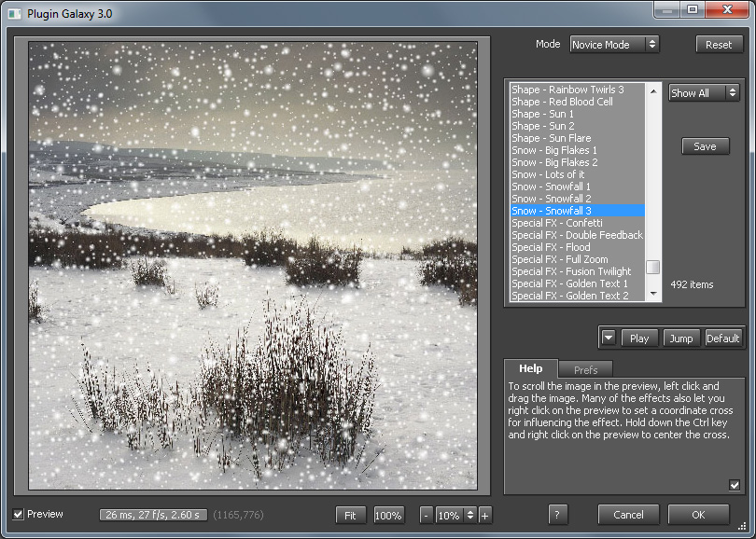Open the arrow menu beside Play
The image size is (756, 539).
tap(609, 338)
